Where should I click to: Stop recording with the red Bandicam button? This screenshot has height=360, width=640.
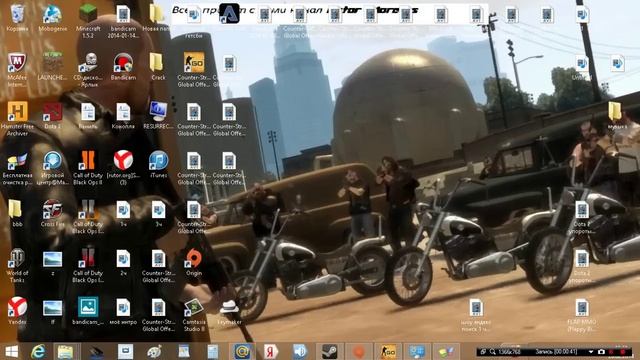click(x=623, y=352)
